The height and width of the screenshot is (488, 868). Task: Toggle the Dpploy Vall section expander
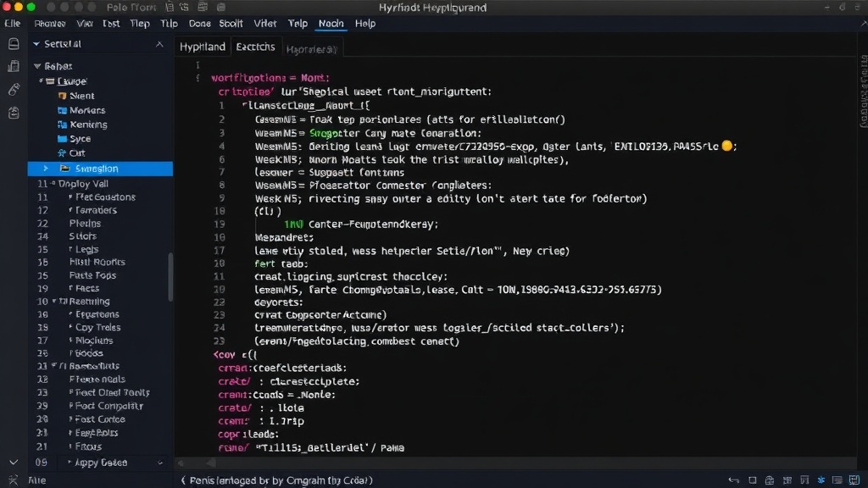point(53,183)
